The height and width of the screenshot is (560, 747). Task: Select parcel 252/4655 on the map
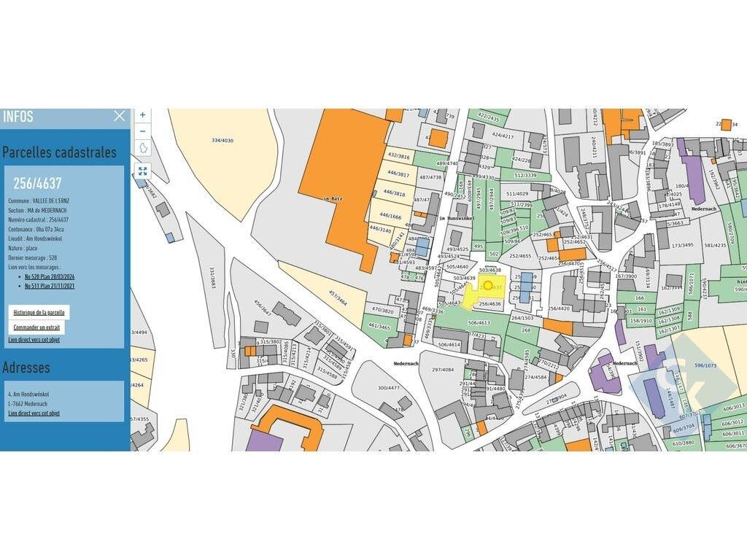pos(520,257)
